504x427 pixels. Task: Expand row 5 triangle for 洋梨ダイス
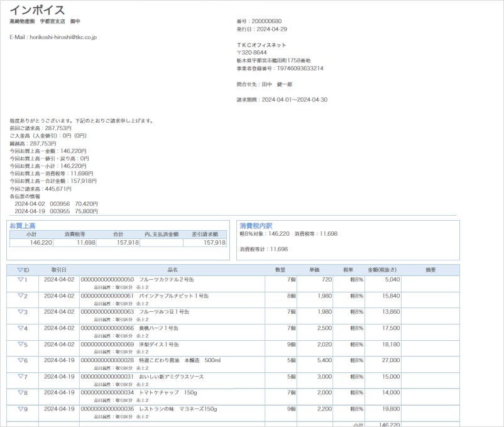[20, 345]
